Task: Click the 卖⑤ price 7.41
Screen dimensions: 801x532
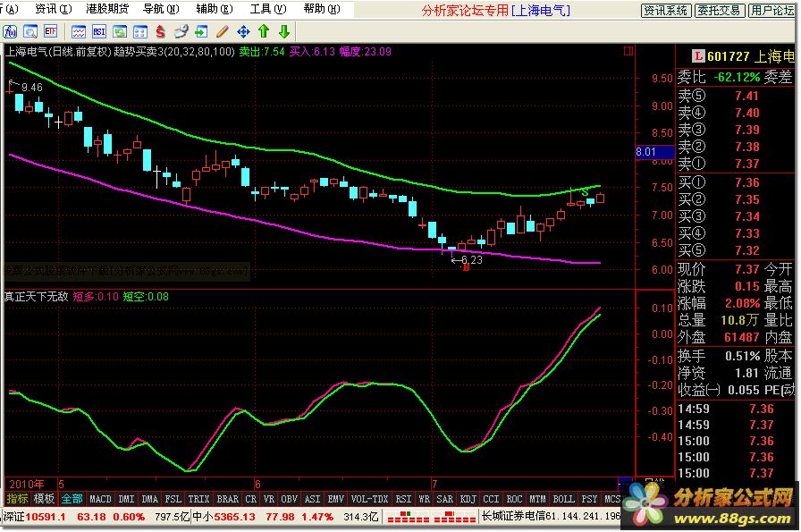Action: tap(746, 96)
